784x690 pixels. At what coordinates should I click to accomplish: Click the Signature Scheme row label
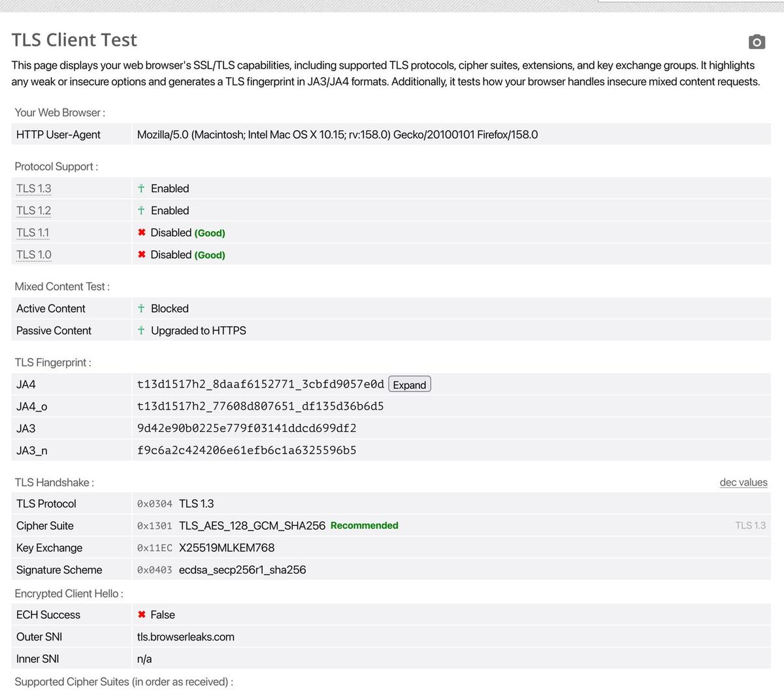tap(59, 570)
